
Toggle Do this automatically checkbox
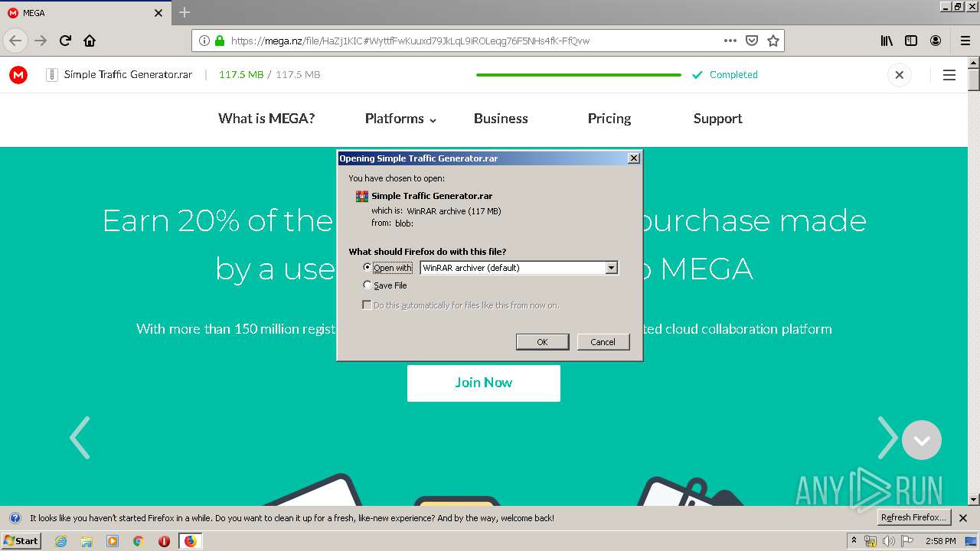[x=367, y=305]
